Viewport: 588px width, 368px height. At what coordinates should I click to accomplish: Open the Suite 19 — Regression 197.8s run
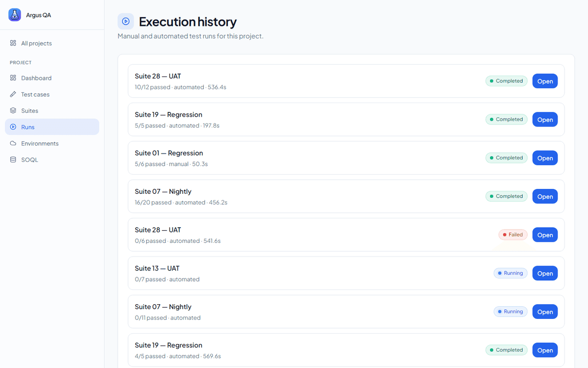coord(545,119)
